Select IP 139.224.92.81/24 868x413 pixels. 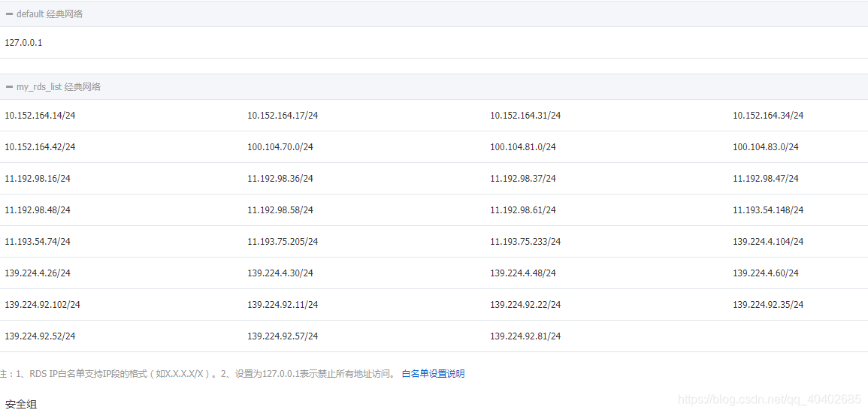click(525, 336)
